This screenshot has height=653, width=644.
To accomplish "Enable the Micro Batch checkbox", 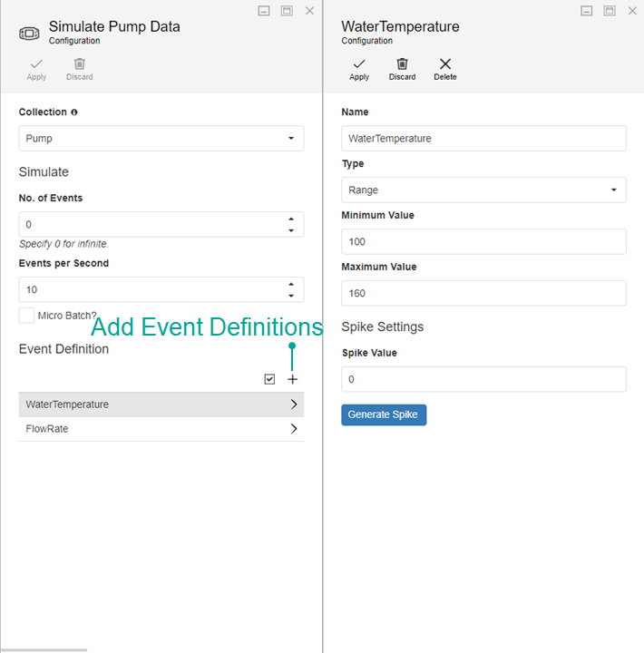I will 27,316.
